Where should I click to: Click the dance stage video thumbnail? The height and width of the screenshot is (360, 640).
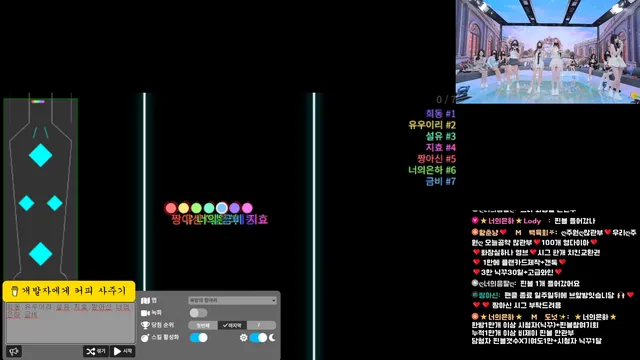(548, 51)
